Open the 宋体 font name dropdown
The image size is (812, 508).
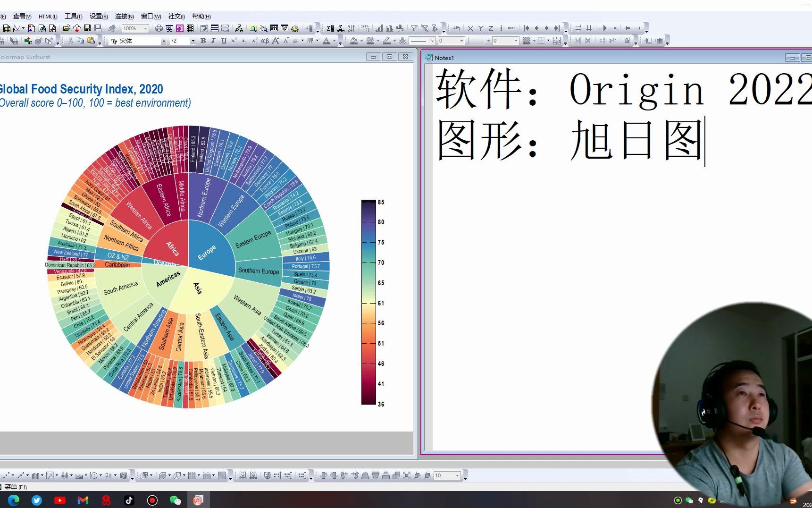tap(164, 42)
